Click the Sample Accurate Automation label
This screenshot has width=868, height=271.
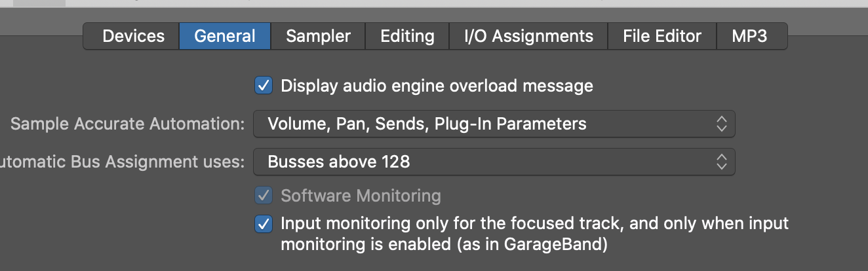[x=127, y=124]
